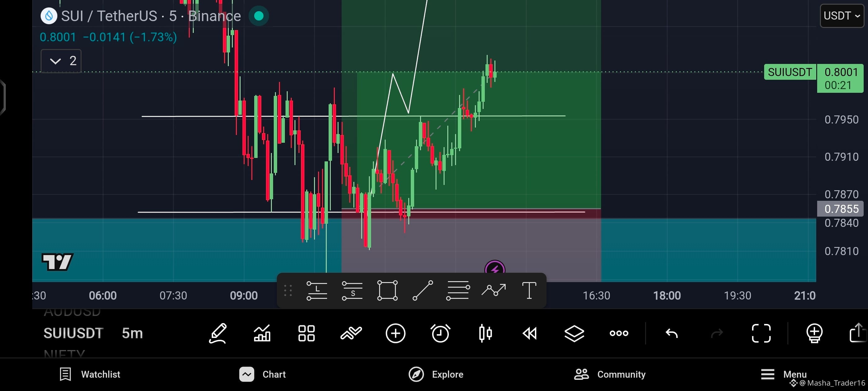This screenshot has height=391, width=868.
Task: Click the 0.7810 price scale label
Action: 841,251
